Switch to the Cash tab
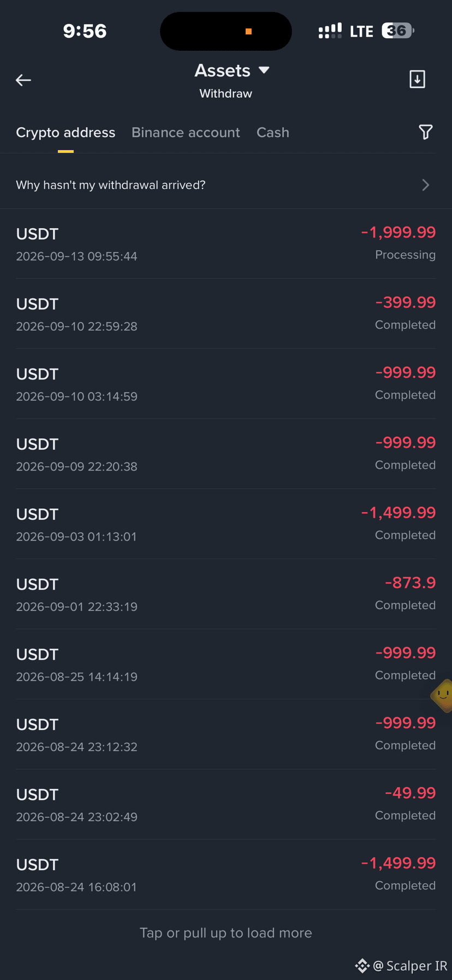This screenshot has width=452, height=980. (x=273, y=133)
